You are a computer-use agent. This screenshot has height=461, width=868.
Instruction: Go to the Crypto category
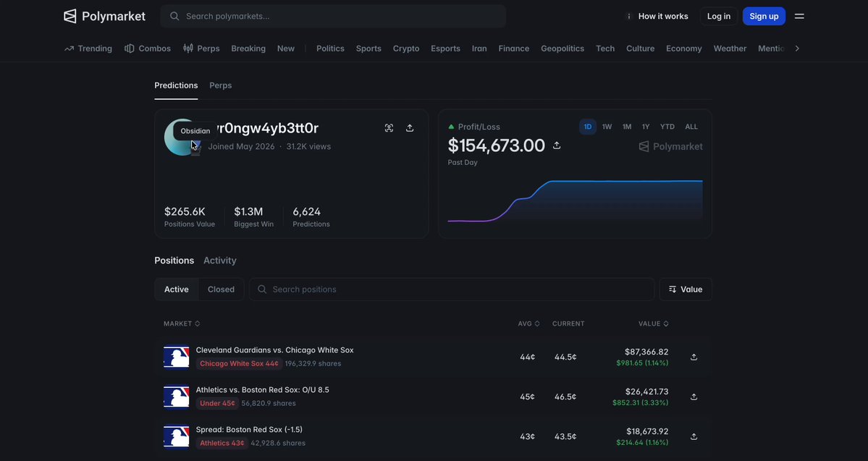point(406,48)
